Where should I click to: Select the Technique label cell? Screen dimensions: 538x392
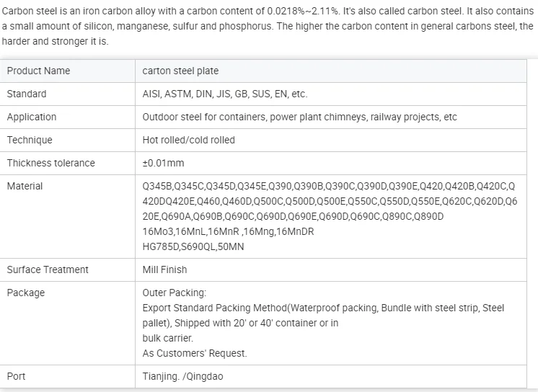pos(30,140)
